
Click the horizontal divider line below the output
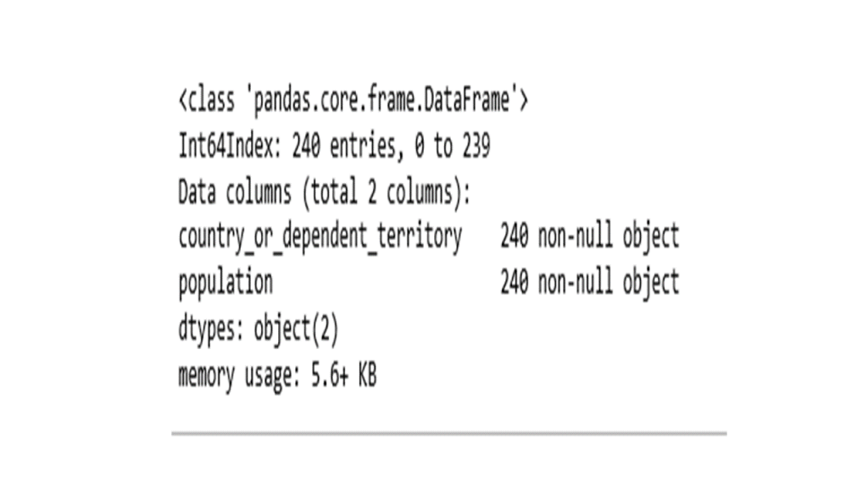click(x=449, y=434)
